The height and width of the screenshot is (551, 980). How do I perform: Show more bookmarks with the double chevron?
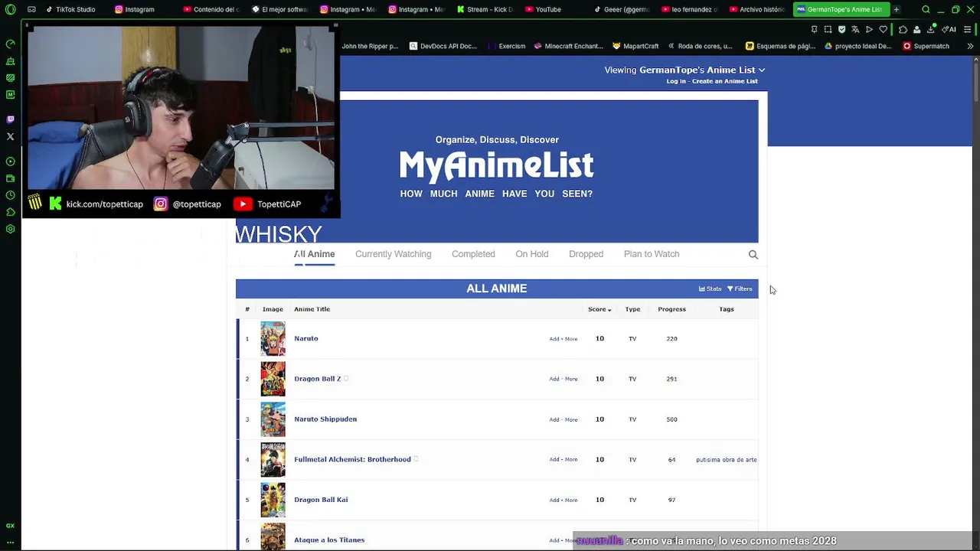[970, 46]
